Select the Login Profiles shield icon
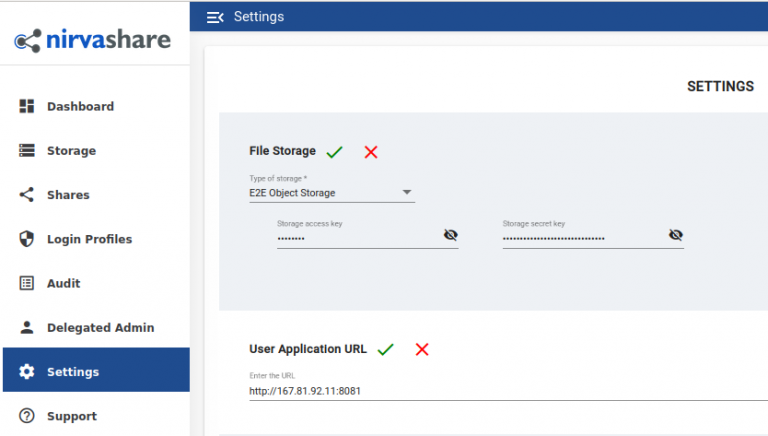Viewport: 768px width, 436px height. point(26,239)
